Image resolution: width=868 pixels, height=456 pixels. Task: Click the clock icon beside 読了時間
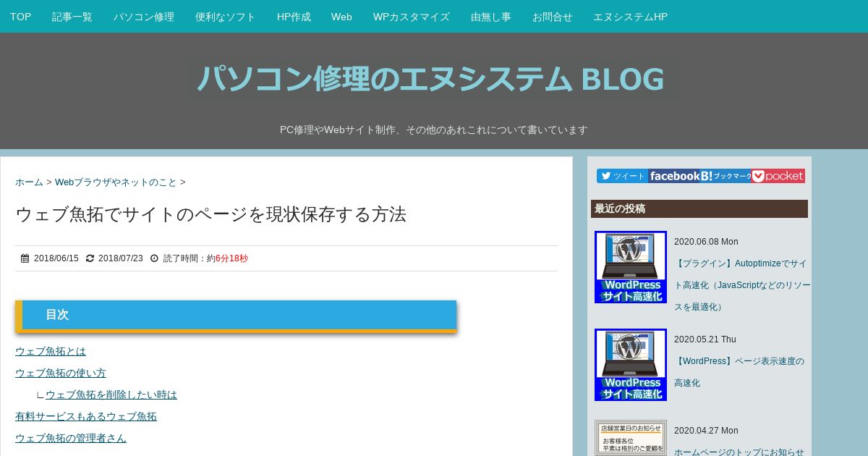154,258
